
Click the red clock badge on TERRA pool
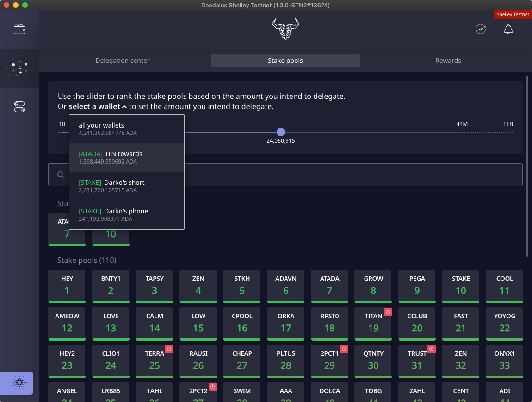pos(169,349)
